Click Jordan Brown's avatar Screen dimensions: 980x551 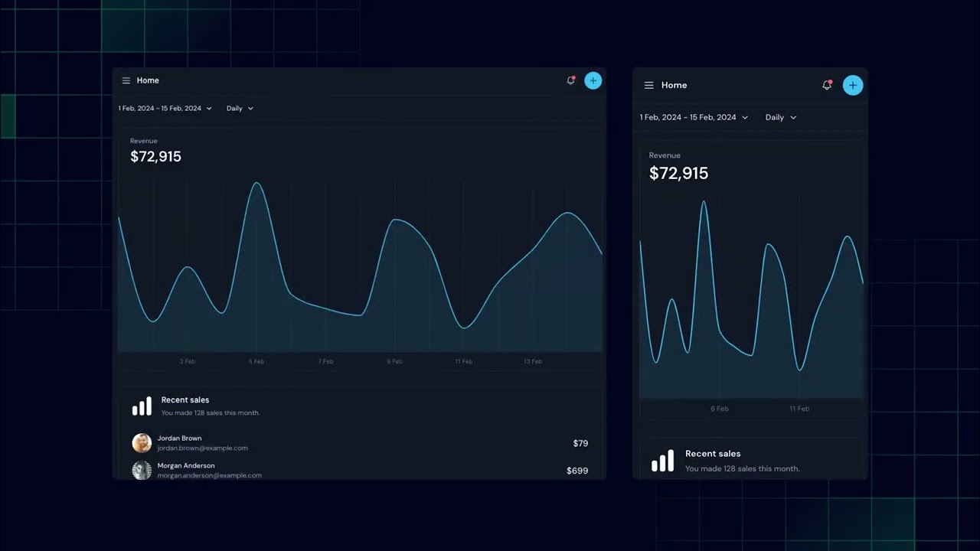click(x=142, y=443)
